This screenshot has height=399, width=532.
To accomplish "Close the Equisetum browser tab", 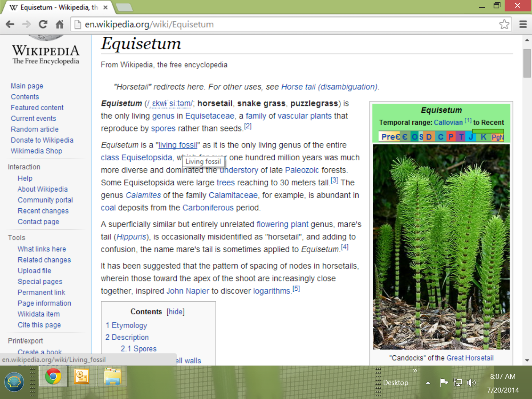I will click(x=105, y=7).
